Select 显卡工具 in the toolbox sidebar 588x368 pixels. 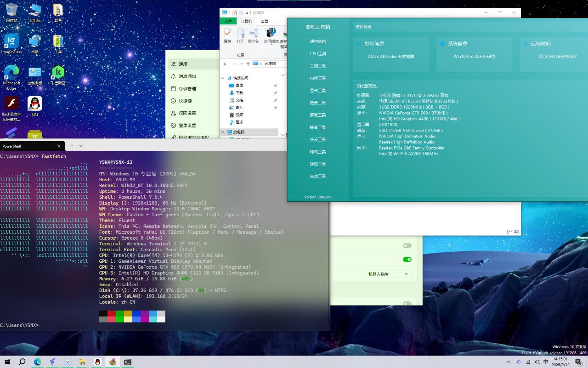(x=318, y=91)
